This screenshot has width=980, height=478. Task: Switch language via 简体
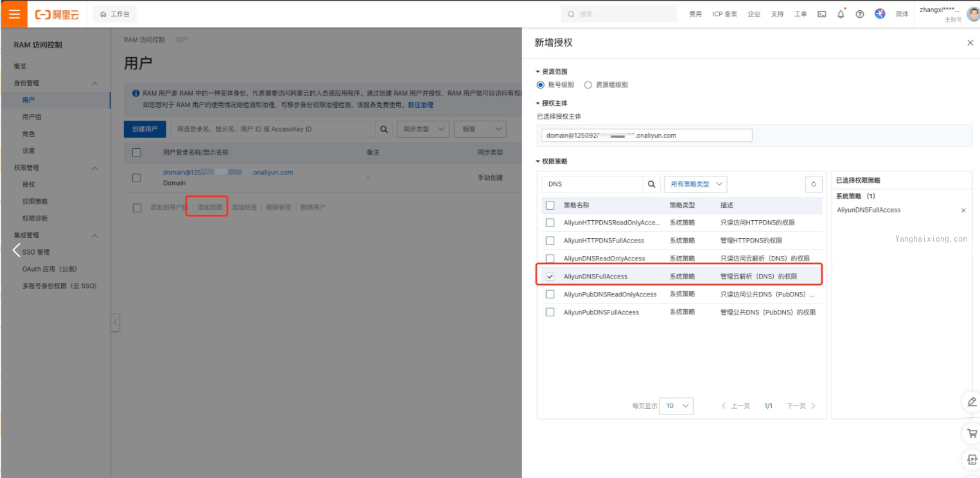pos(902,14)
